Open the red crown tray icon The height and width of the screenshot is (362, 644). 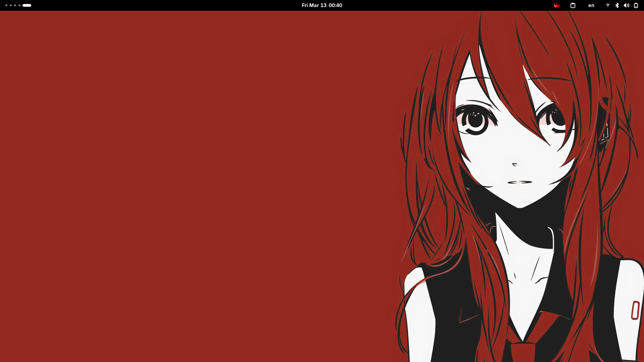pos(556,5)
